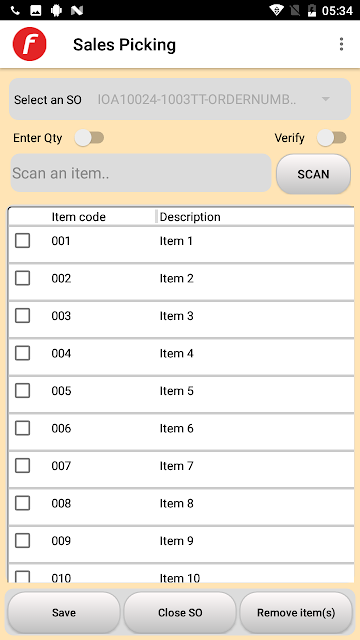Click the SO dropdown arrow
The height and width of the screenshot is (640, 360).
(x=326, y=99)
